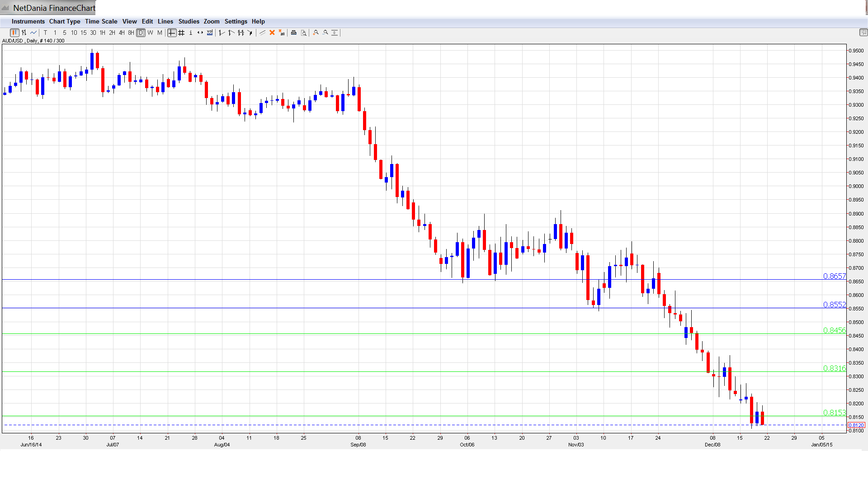This screenshot has width=868, height=488.
Task: Click the first trend-marker drawing icon
Action: 222,33
